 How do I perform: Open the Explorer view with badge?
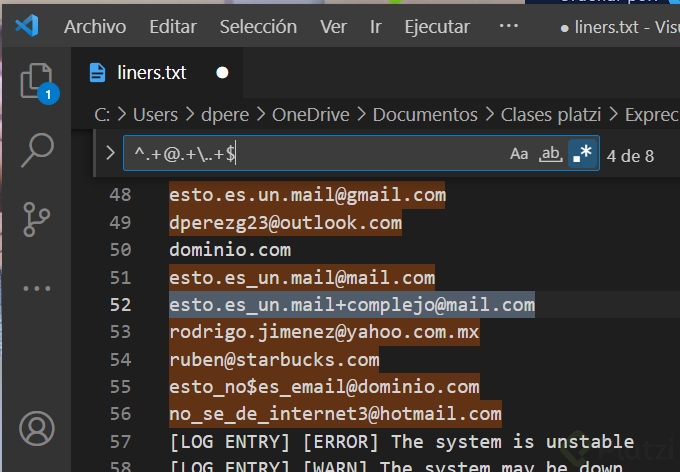pos(38,83)
